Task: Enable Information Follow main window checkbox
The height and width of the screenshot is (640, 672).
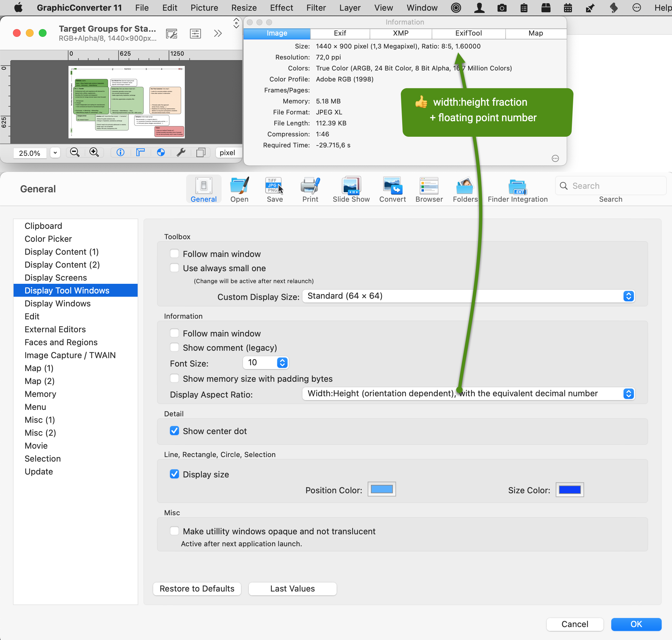Action: coord(174,333)
